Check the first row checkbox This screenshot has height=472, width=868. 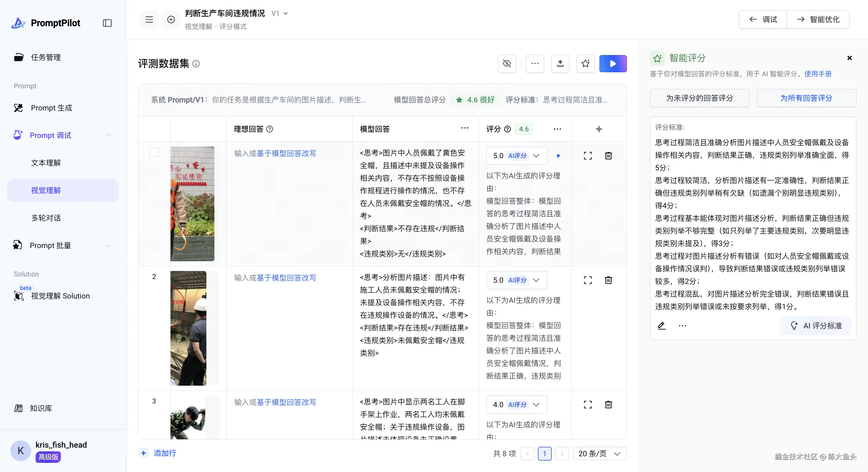pos(154,153)
